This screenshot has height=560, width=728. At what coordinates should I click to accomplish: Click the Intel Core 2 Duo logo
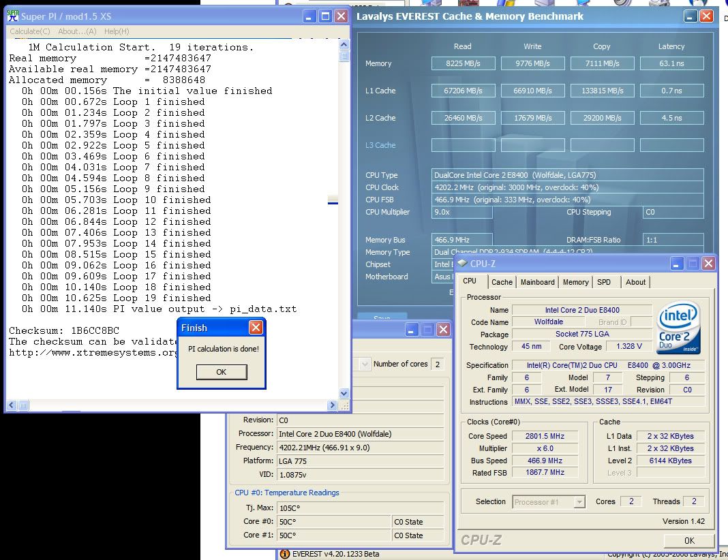[679, 328]
